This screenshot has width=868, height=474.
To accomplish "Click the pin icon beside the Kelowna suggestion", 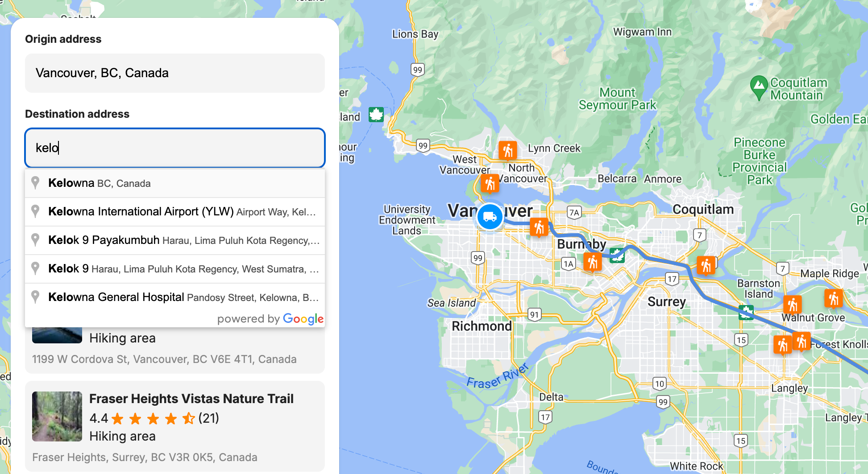I will pos(35,183).
